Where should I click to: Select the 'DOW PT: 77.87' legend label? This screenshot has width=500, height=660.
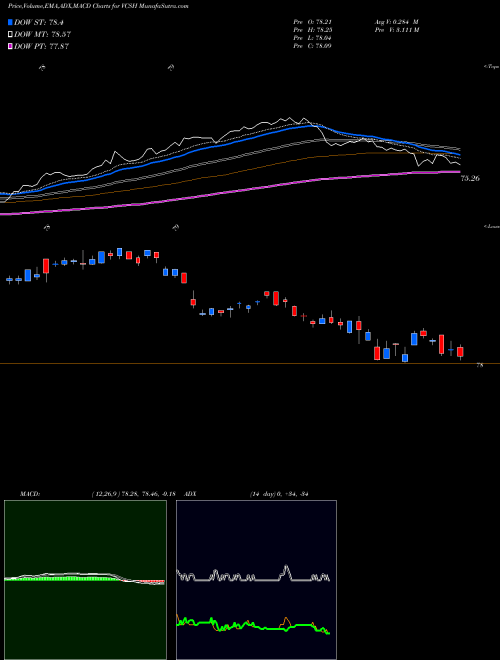41,46
